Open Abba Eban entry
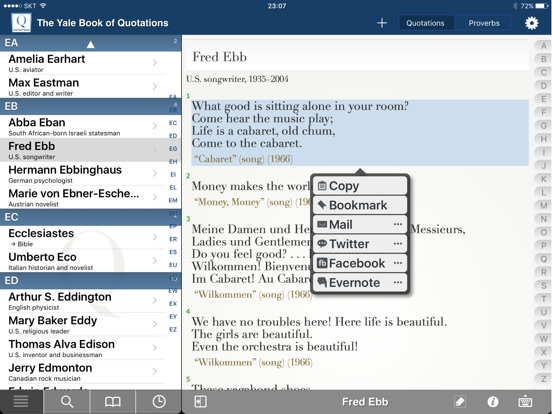552x414 pixels. click(x=83, y=126)
